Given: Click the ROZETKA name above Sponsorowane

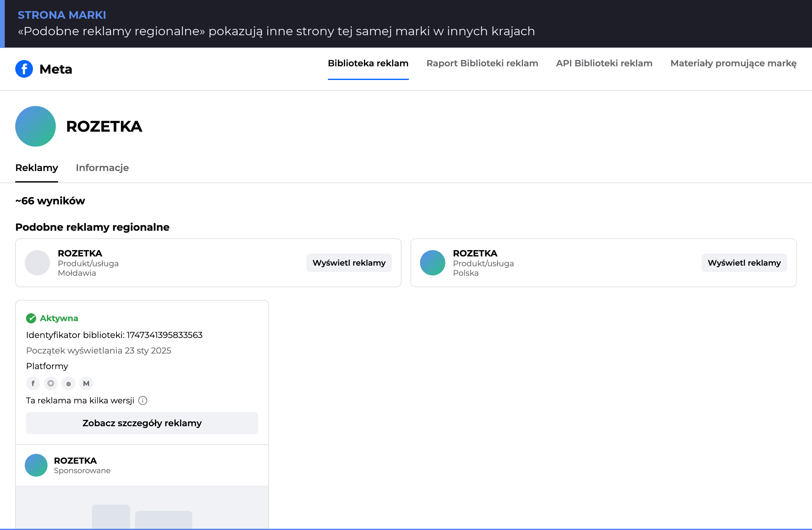Looking at the screenshot, I should click(x=75, y=461).
